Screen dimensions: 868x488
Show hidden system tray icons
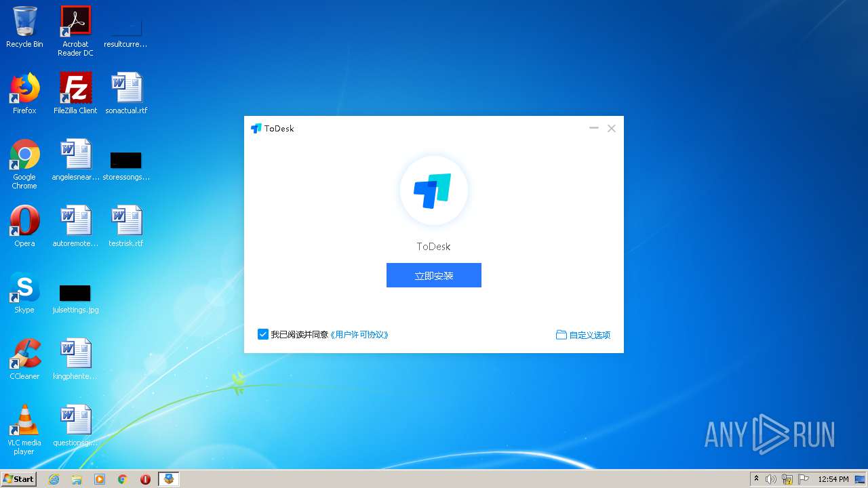[757, 479]
